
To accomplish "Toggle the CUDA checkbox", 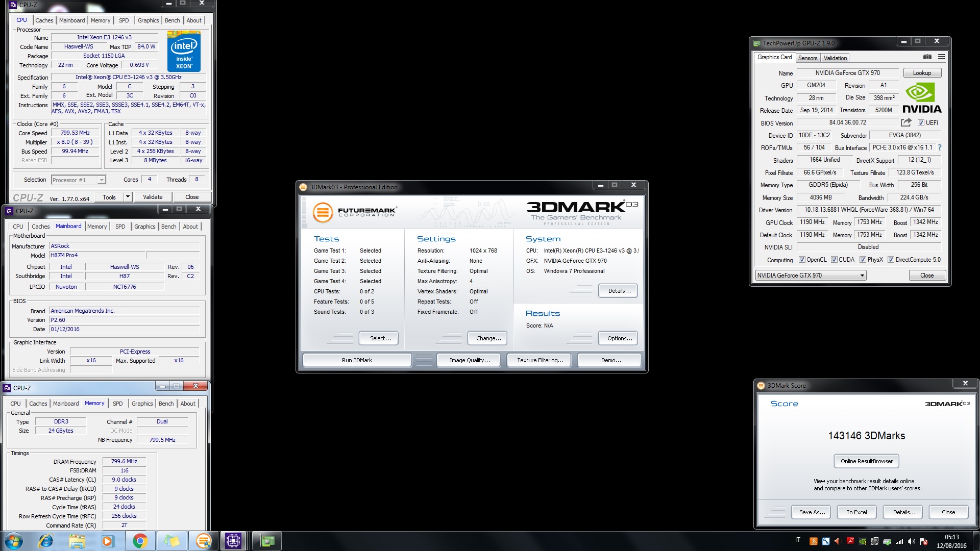I will 834,260.
